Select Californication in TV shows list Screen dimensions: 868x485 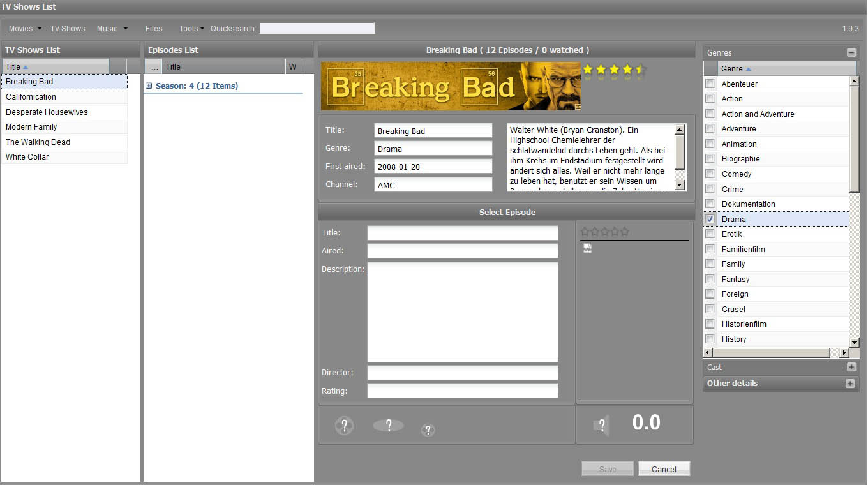64,97
